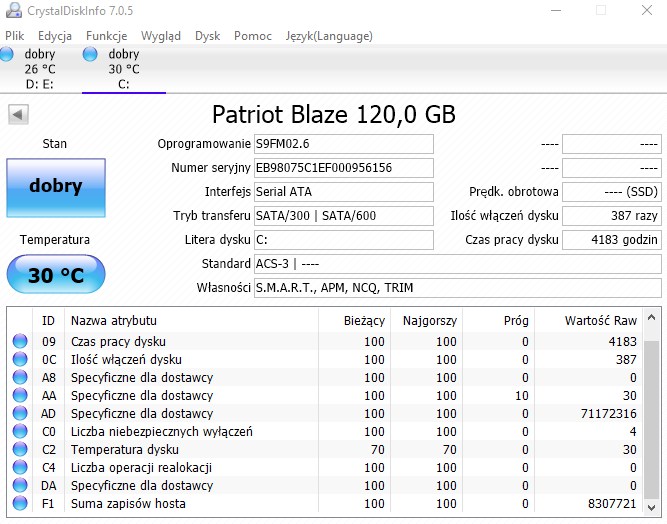Click the blue status orb for D: E: disk
Screen dimensions: 667x524
(x=6, y=54)
